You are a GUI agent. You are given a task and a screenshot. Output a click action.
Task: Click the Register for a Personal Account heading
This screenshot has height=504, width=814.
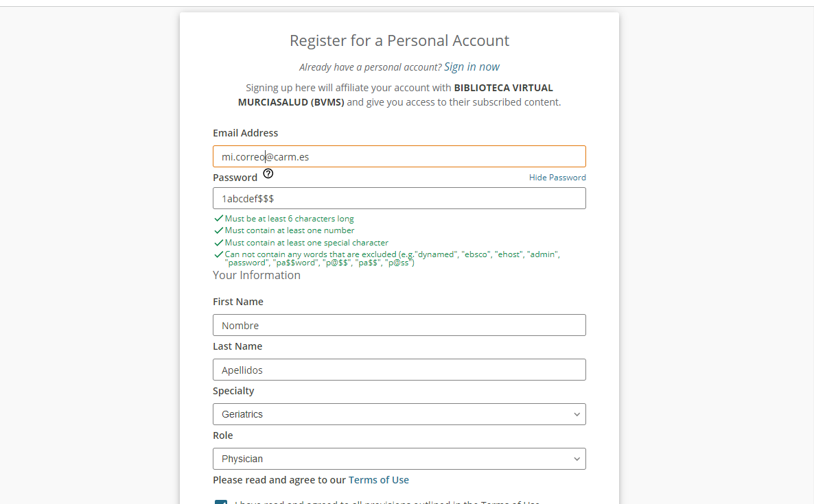[399, 40]
